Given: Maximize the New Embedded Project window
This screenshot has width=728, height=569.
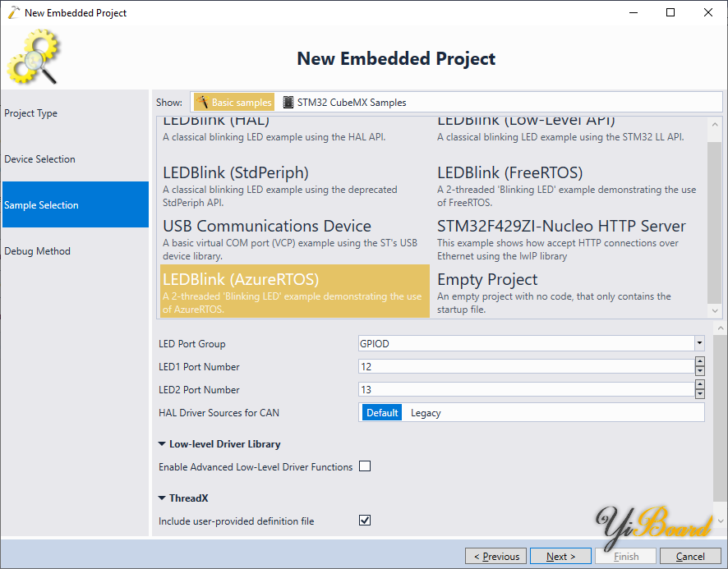Looking at the screenshot, I should (x=670, y=12).
